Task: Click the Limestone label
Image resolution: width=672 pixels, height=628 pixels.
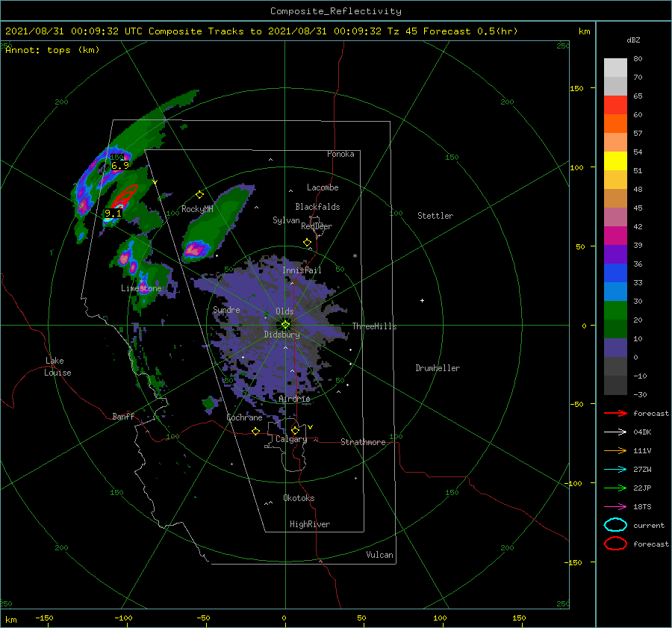Action: coord(141,288)
